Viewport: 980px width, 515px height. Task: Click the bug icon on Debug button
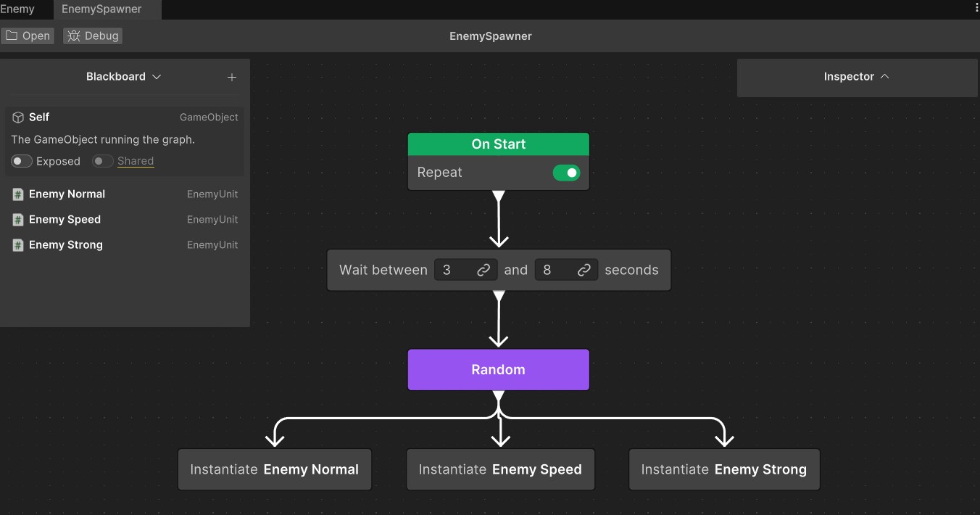(74, 36)
